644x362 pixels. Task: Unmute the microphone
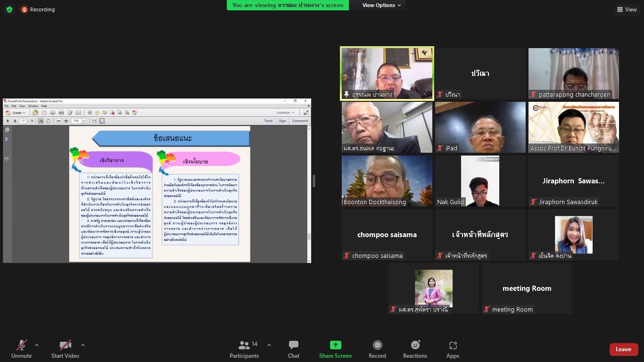click(22, 349)
